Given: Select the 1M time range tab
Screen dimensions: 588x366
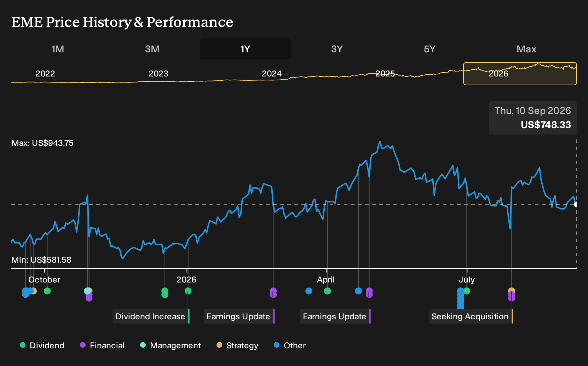Looking at the screenshot, I should coord(58,49).
